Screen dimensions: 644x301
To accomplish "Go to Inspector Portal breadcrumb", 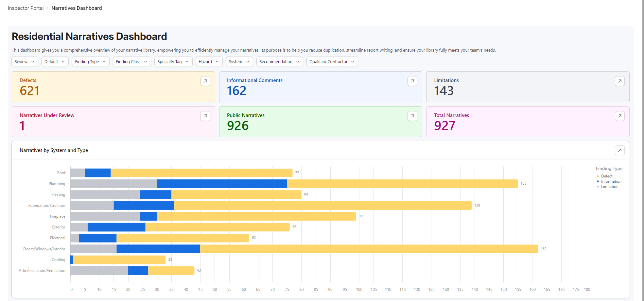I will pyautogui.click(x=26, y=8).
